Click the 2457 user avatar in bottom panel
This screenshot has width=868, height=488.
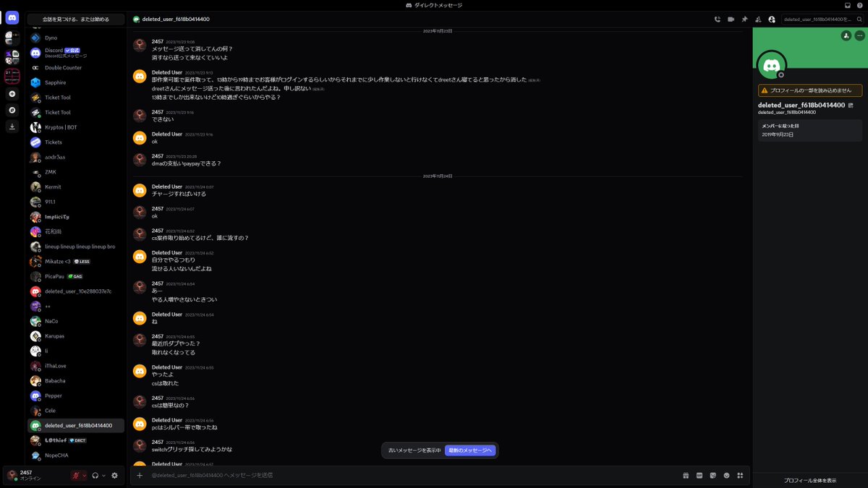[12, 475]
